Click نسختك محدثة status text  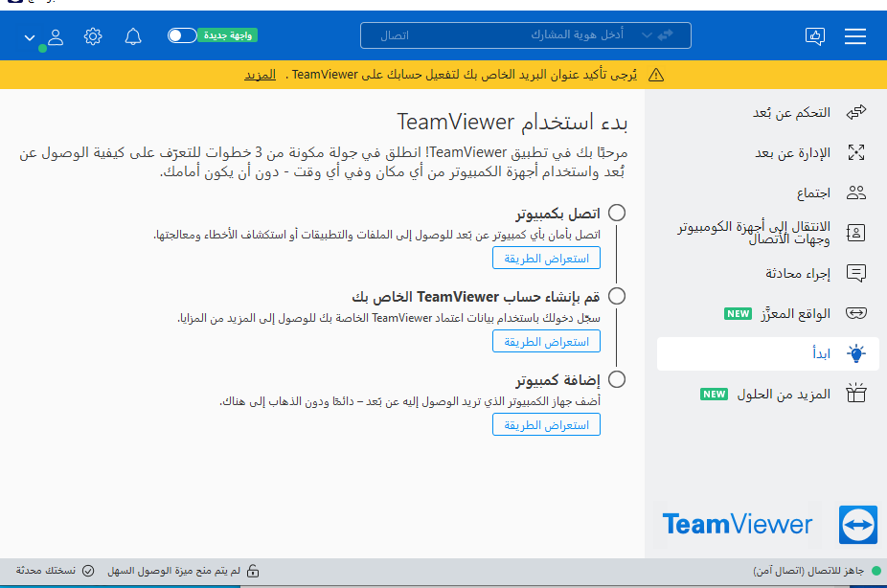pos(46,571)
